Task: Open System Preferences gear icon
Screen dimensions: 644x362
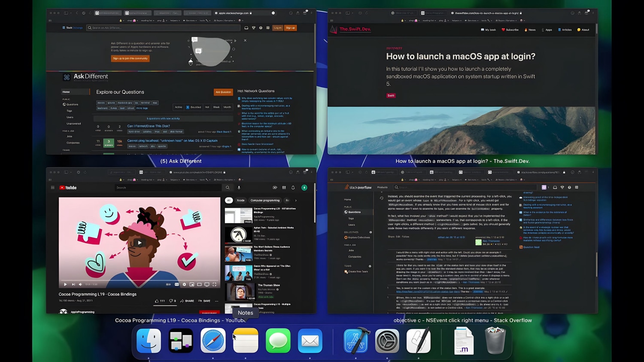Action: pyautogui.click(x=387, y=341)
